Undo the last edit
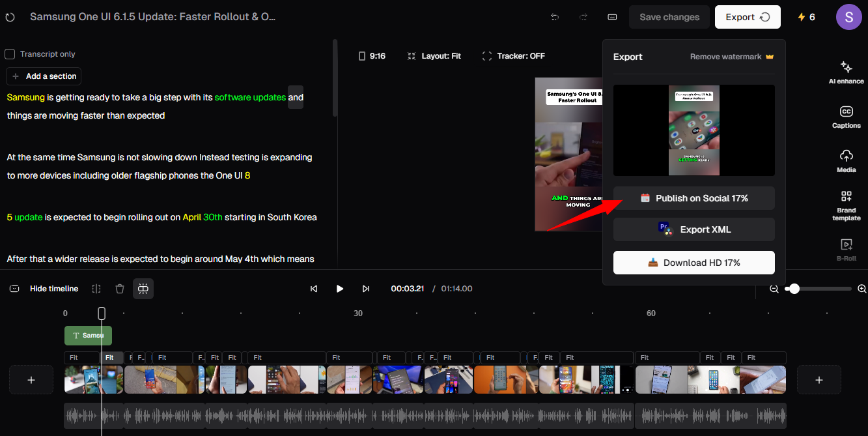Screen dimensions: 868x436 (555, 17)
